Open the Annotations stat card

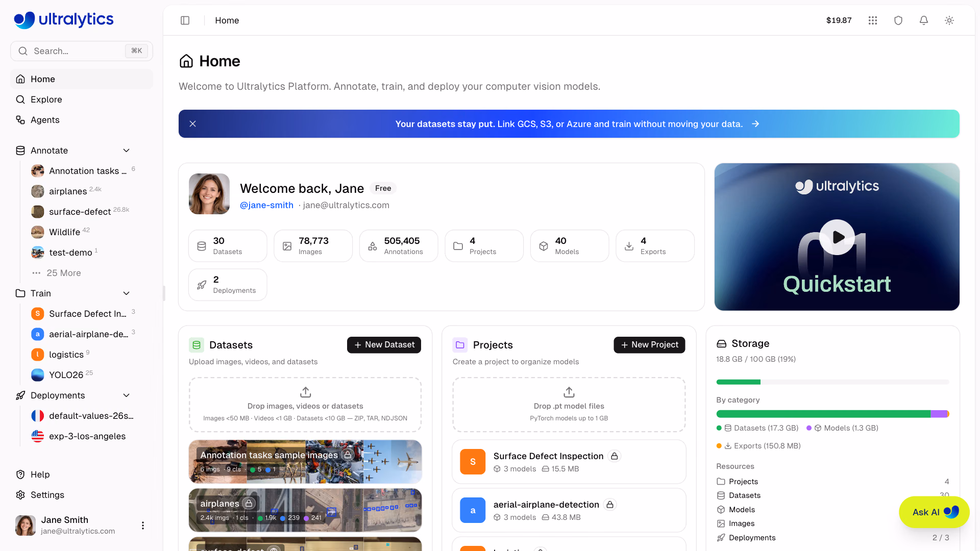tap(399, 246)
